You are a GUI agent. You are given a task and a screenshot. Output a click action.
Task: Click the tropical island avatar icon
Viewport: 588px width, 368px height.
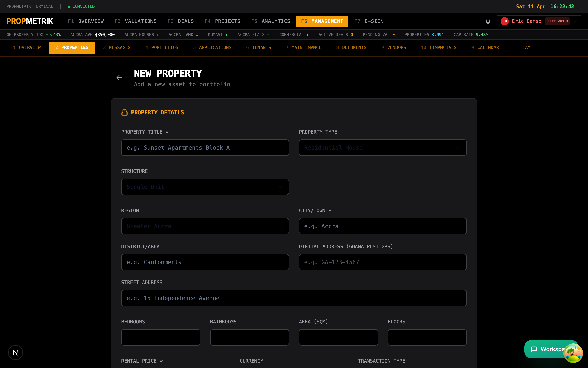click(573, 353)
